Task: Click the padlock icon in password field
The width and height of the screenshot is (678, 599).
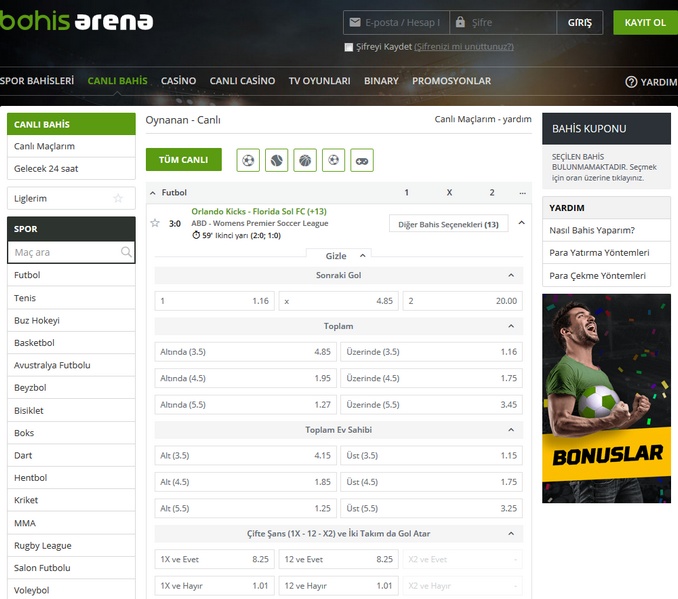Action: pos(461,22)
